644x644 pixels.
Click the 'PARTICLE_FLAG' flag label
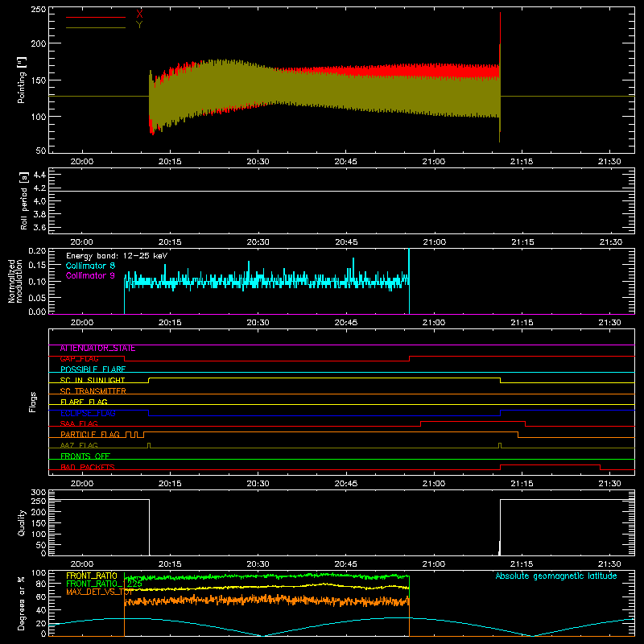tap(90, 435)
